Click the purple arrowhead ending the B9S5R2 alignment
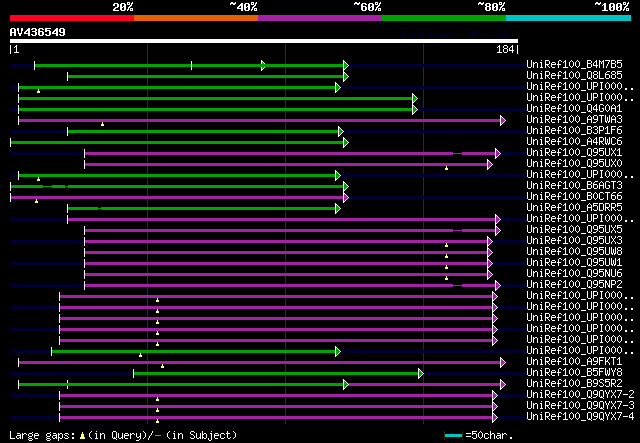 [503, 385]
